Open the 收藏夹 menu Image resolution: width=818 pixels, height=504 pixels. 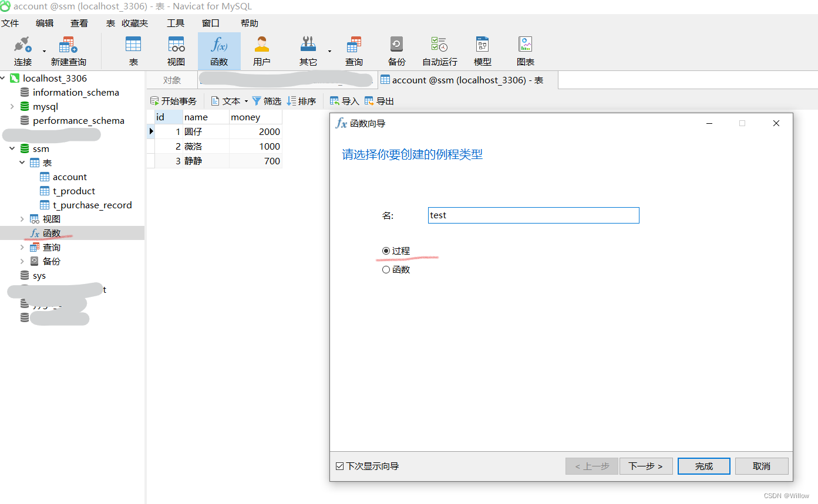tap(135, 23)
